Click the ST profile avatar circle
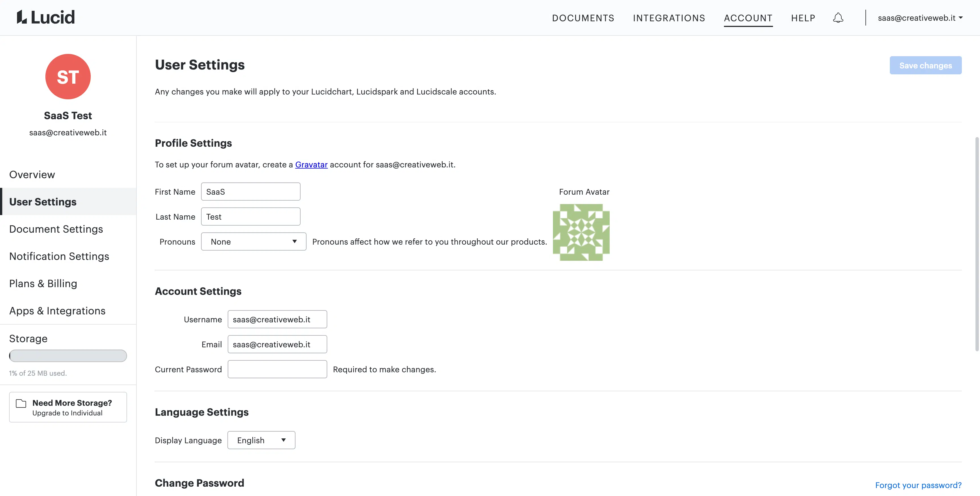980x496 pixels. pos(68,77)
